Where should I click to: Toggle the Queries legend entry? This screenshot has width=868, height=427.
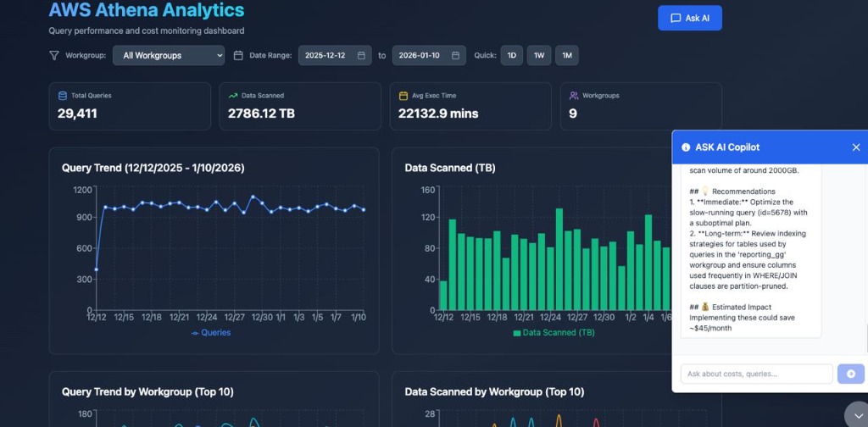[x=211, y=332]
